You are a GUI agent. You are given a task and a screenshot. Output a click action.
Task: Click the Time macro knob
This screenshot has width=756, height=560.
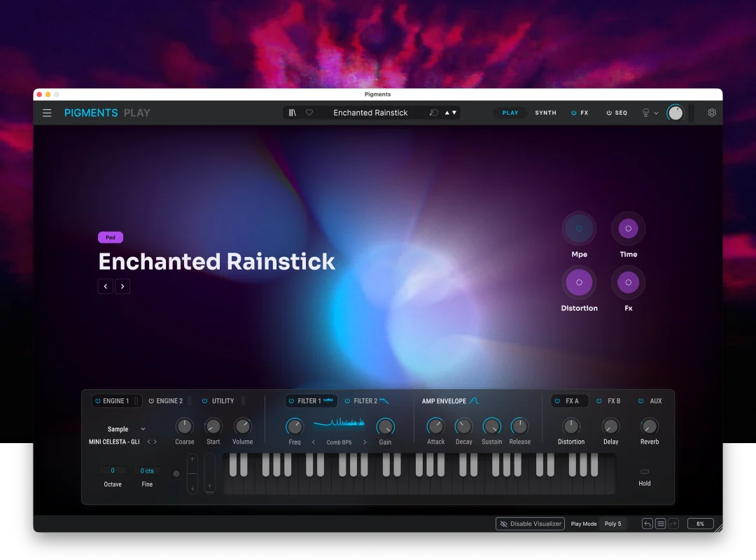click(x=628, y=229)
